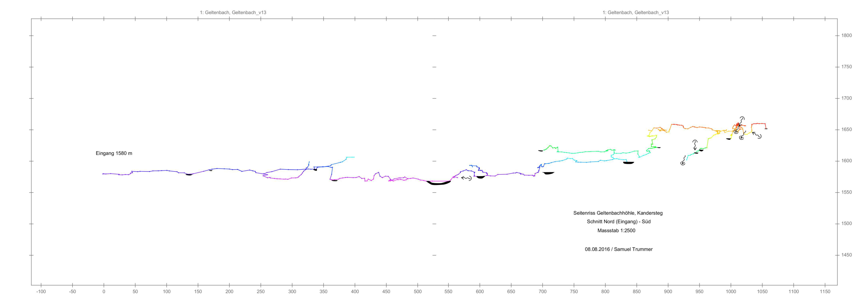Screen dimensions: 868x304
Task: Click wavy arrow pointing at yellow passage far right
Action: [757, 135]
